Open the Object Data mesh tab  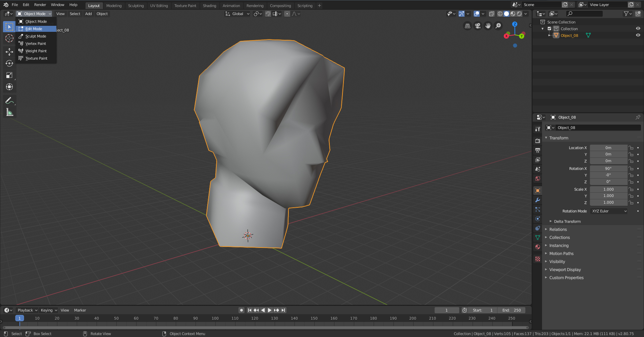click(x=538, y=238)
